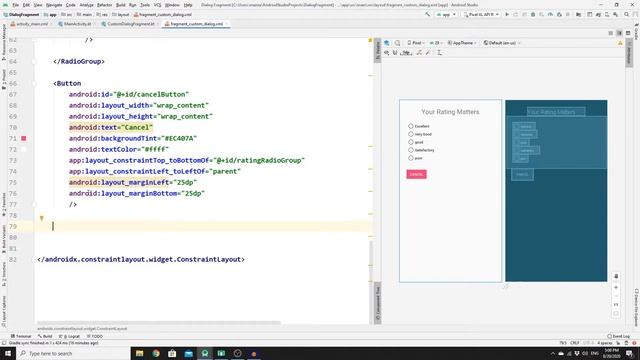Open File Explorer on the taskbar

(140, 353)
